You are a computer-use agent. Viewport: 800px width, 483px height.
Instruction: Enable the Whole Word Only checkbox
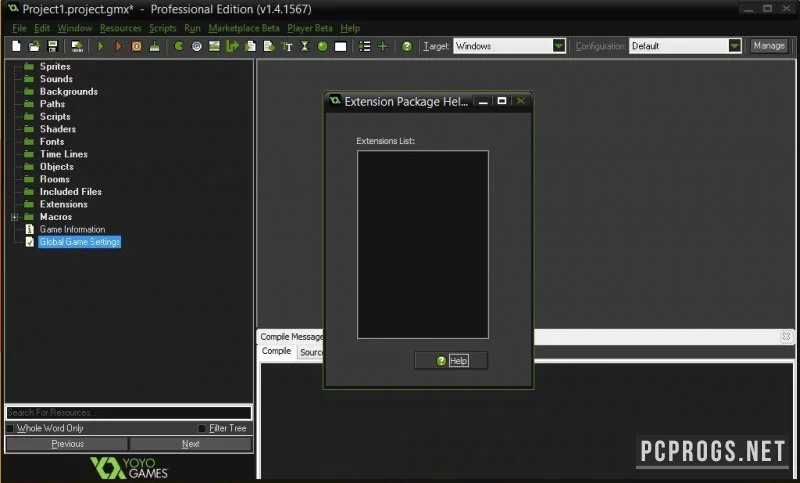pos(10,428)
